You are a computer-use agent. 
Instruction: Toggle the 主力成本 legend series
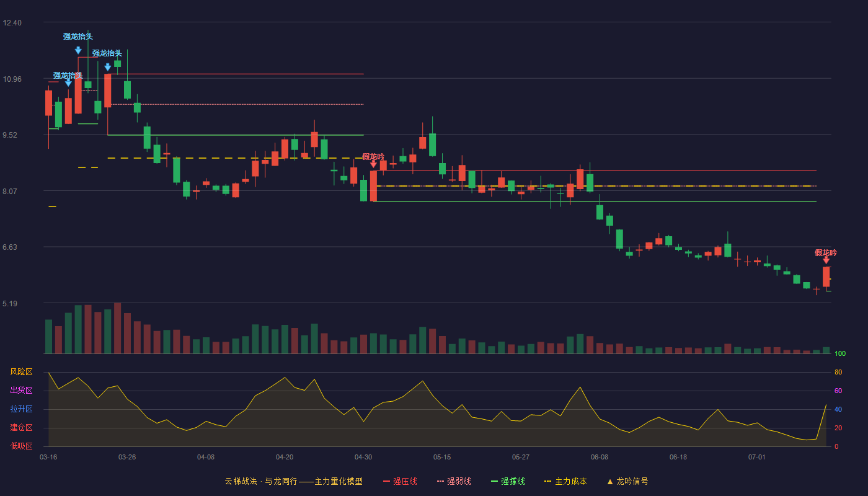(x=565, y=481)
